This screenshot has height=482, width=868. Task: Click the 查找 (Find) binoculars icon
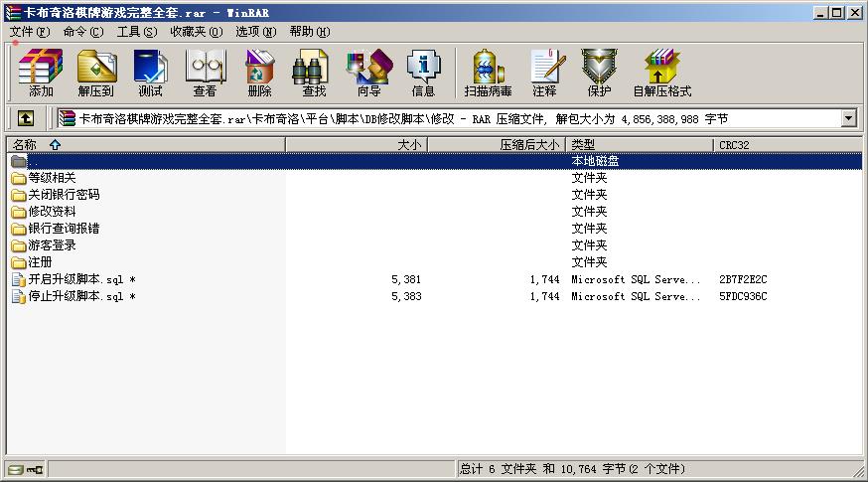tap(314, 74)
